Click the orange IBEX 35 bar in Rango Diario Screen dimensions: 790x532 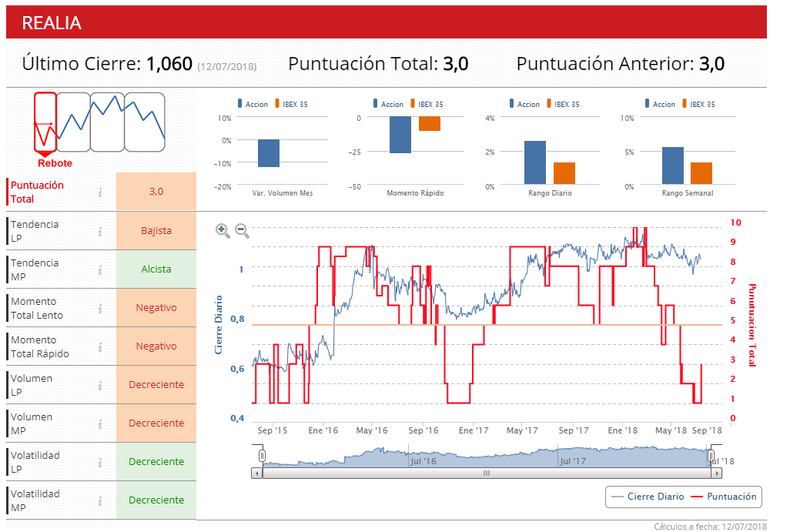tap(564, 173)
